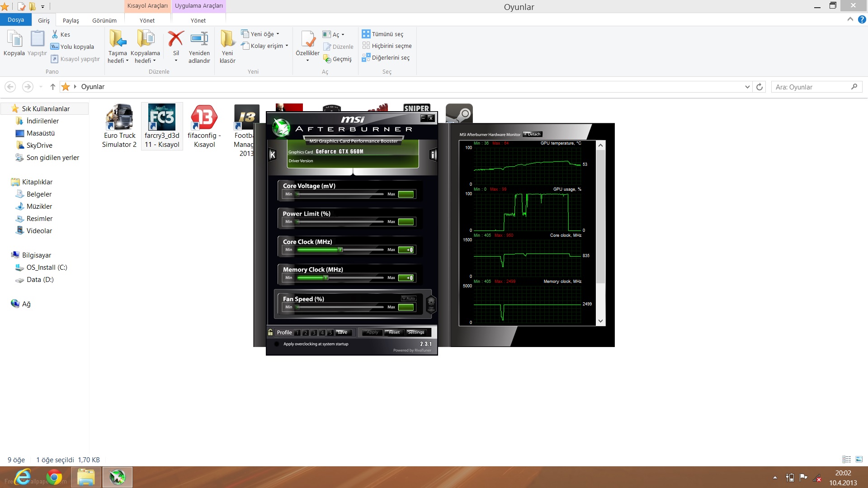Go up one folder level

[53, 87]
